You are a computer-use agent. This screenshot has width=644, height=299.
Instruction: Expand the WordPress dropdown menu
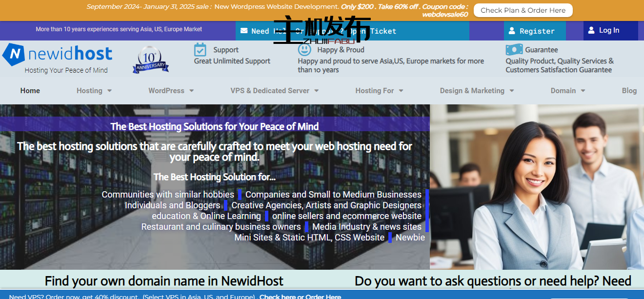tap(171, 91)
